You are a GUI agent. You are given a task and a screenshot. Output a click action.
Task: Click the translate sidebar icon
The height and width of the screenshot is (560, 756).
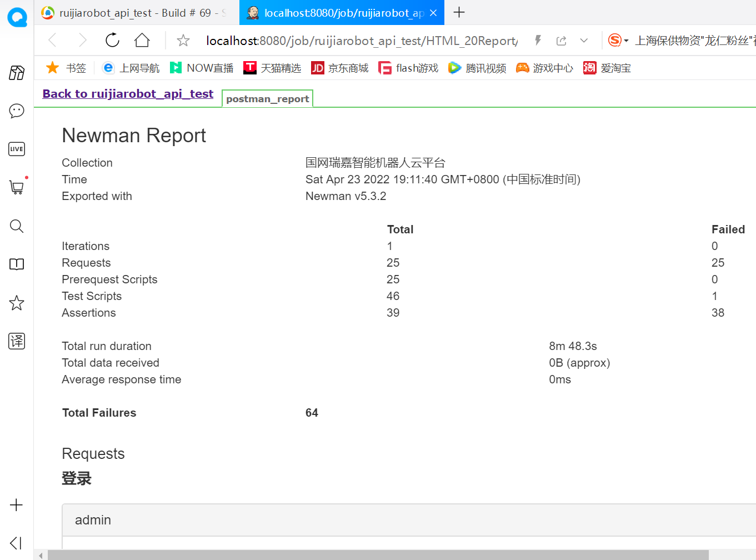coord(17,341)
